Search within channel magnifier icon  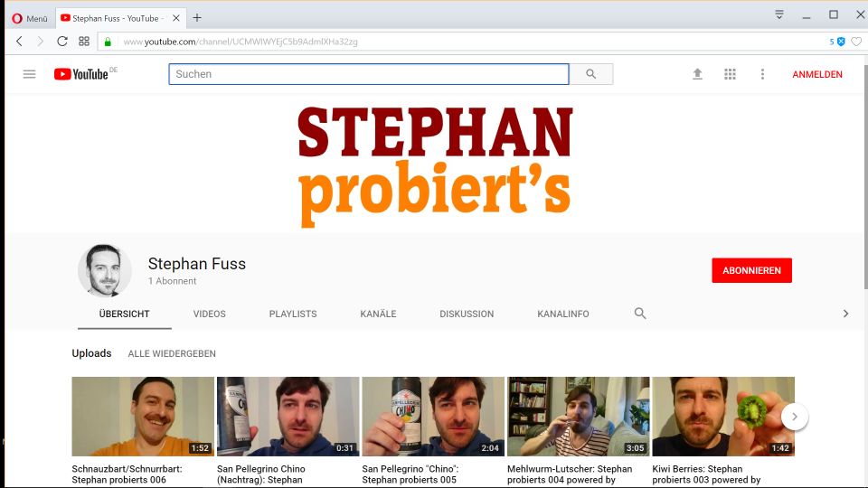click(640, 314)
